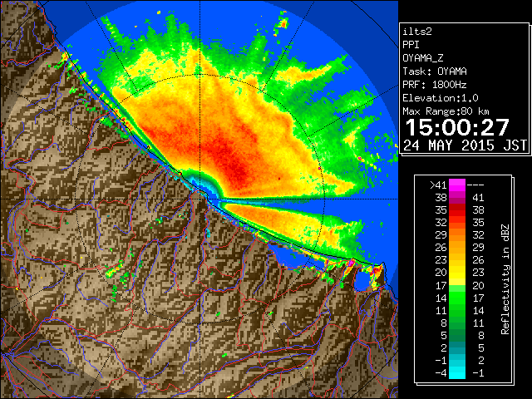The image size is (532, 399).
Task: Pick the purple 38–41 dBZ color band
Action: pos(457,198)
